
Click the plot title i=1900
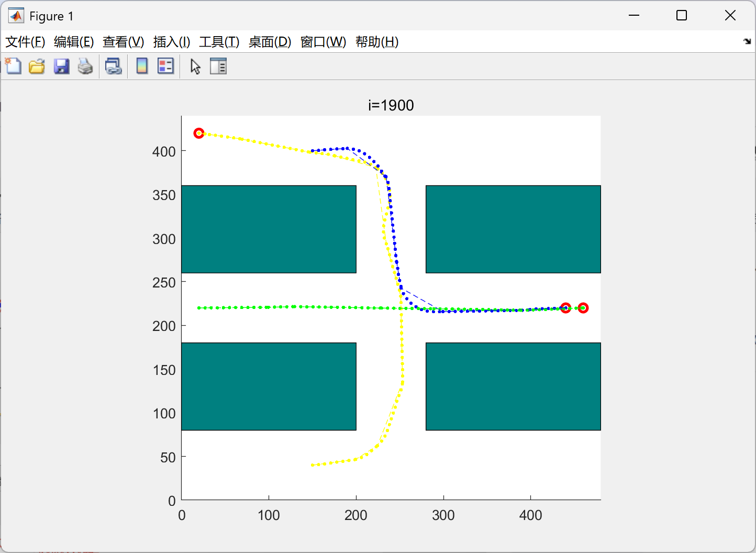(391, 105)
